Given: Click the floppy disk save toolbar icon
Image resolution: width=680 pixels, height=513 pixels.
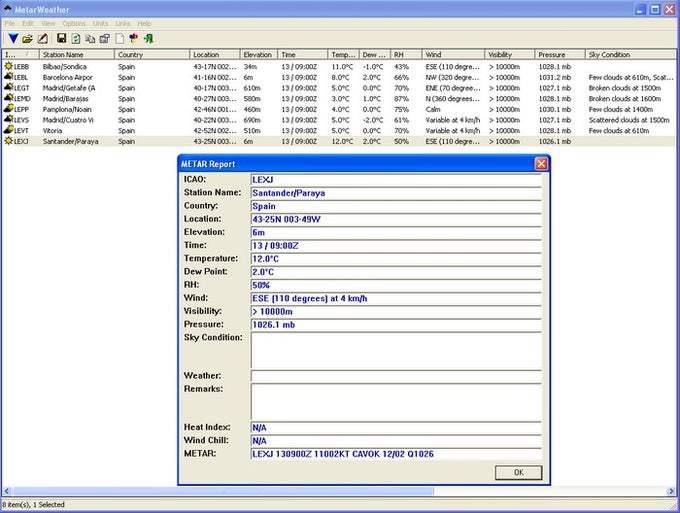Looking at the screenshot, I should 62,39.
